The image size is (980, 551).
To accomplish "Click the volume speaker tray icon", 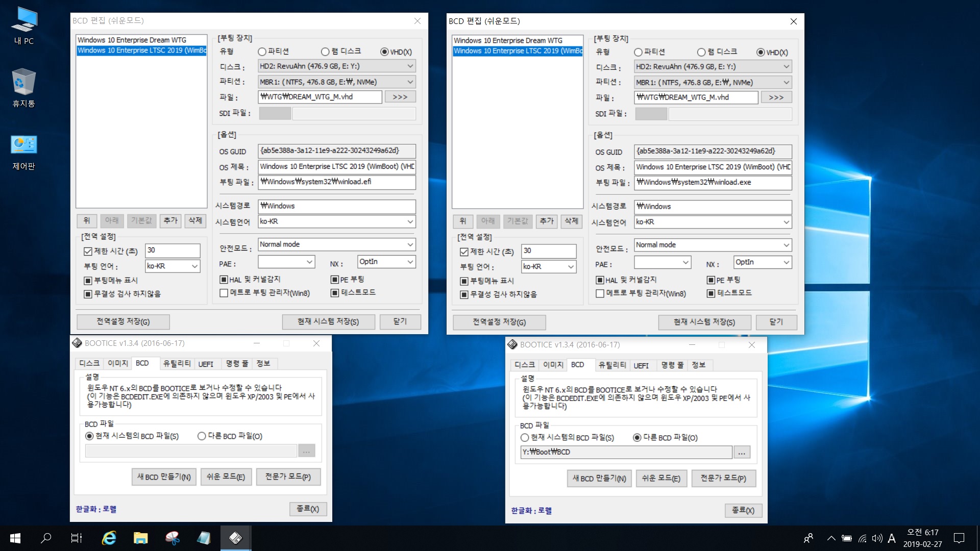I will (x=877, y=538).
